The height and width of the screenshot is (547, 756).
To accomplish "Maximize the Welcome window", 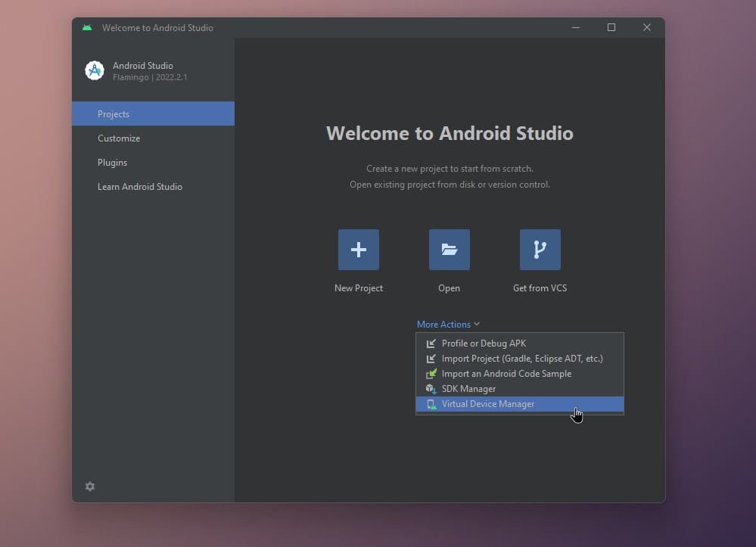I will (x=611, y=27).
